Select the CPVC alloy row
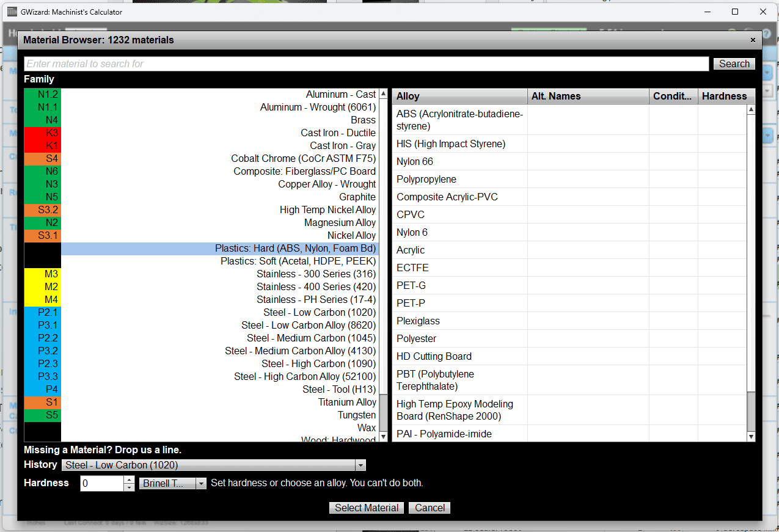The height and width of the screenshot is (532, 779). [x=569, y=215]
